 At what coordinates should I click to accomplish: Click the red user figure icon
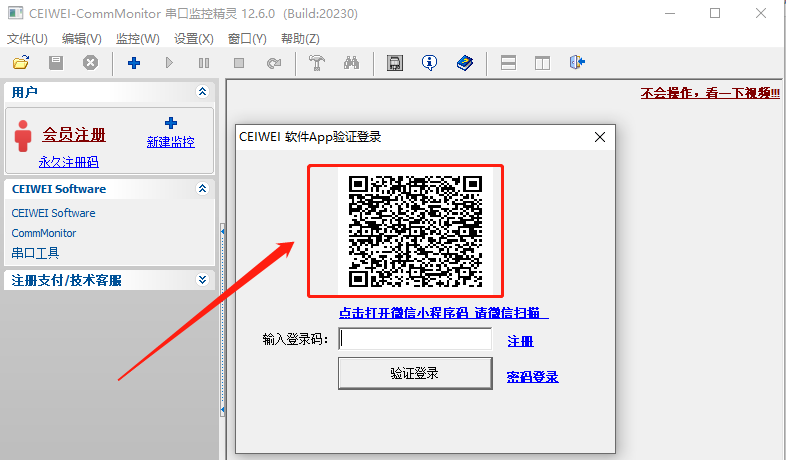pos(23,136)
